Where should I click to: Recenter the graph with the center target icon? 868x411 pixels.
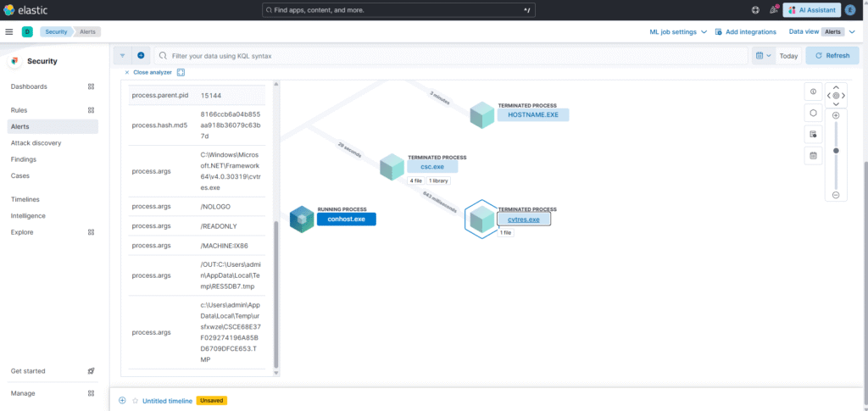pos(836,96)
